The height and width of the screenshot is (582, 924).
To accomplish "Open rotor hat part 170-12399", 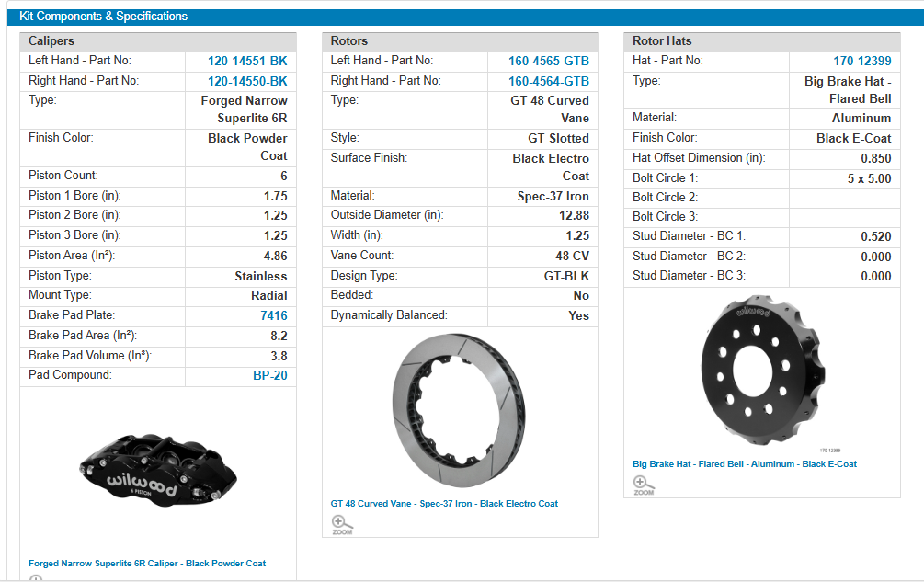I will tap(861, 61).
